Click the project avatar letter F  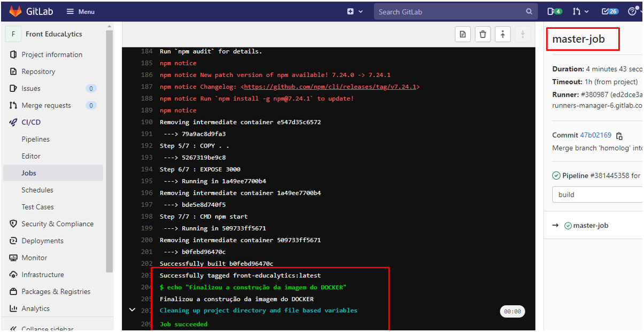click(13, 34)
